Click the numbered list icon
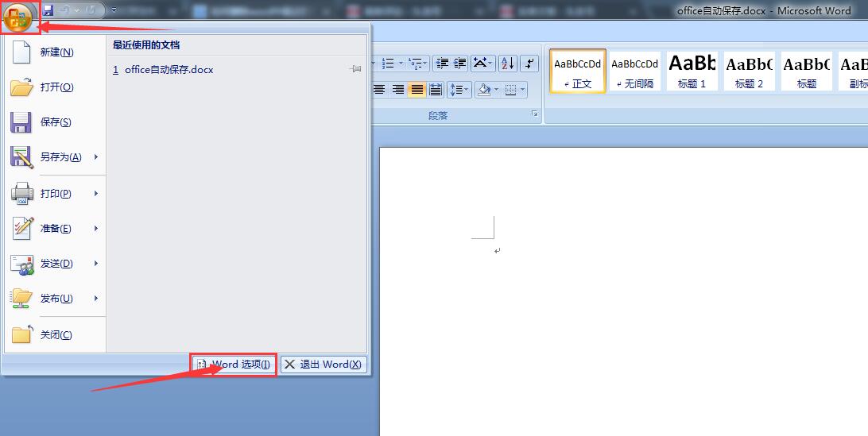The width and height of the screenshot is (868, 436). click(389, 64)
